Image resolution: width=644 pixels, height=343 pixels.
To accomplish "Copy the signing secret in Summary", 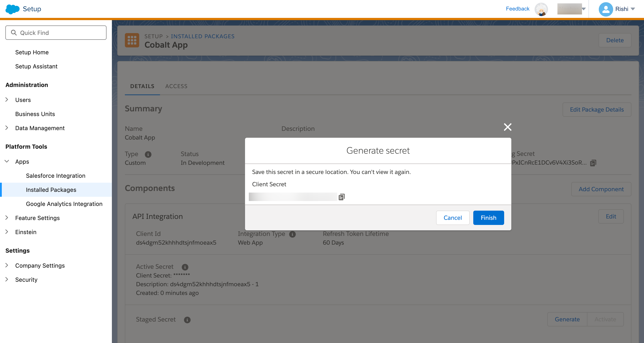I will click(593, 163).
